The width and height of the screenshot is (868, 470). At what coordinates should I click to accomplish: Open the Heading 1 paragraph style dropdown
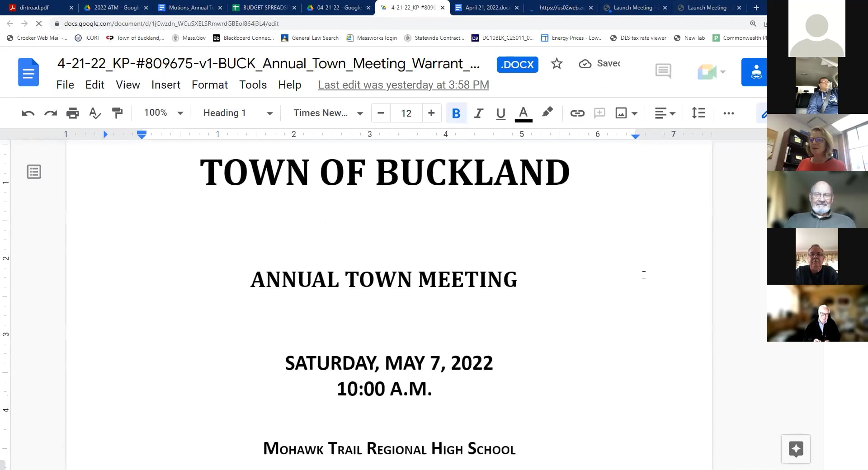pos(238,113)
